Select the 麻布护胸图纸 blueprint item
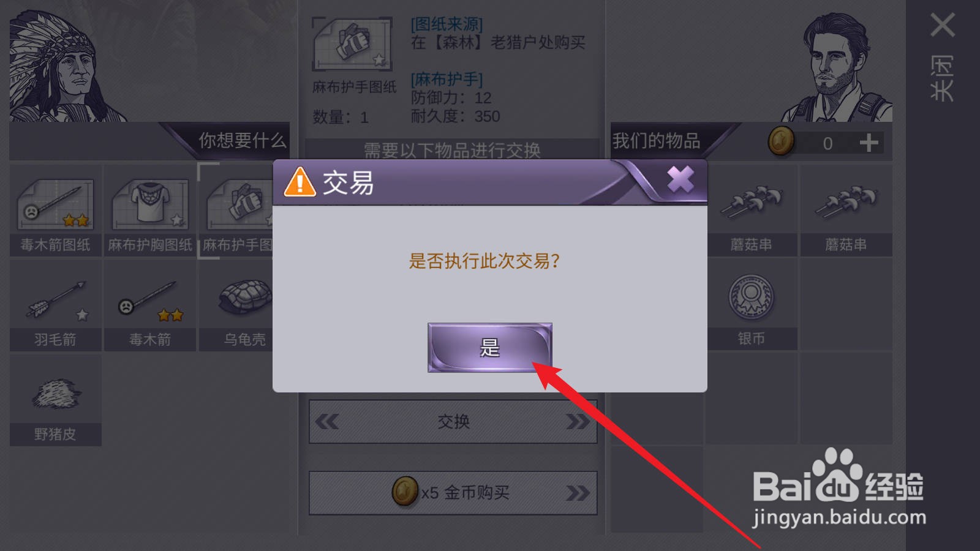980x551 pixels. tap(150, 210)
